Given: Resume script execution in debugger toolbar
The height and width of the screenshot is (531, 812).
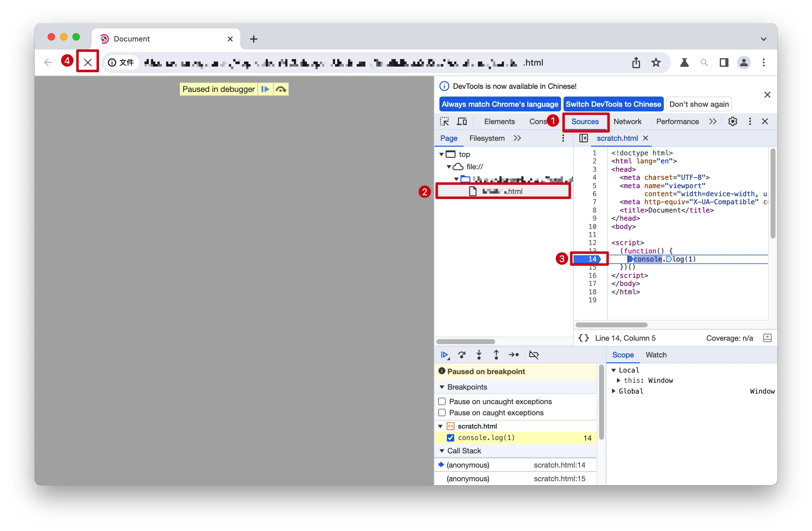Looking at the screenshot, I should 444,355.
